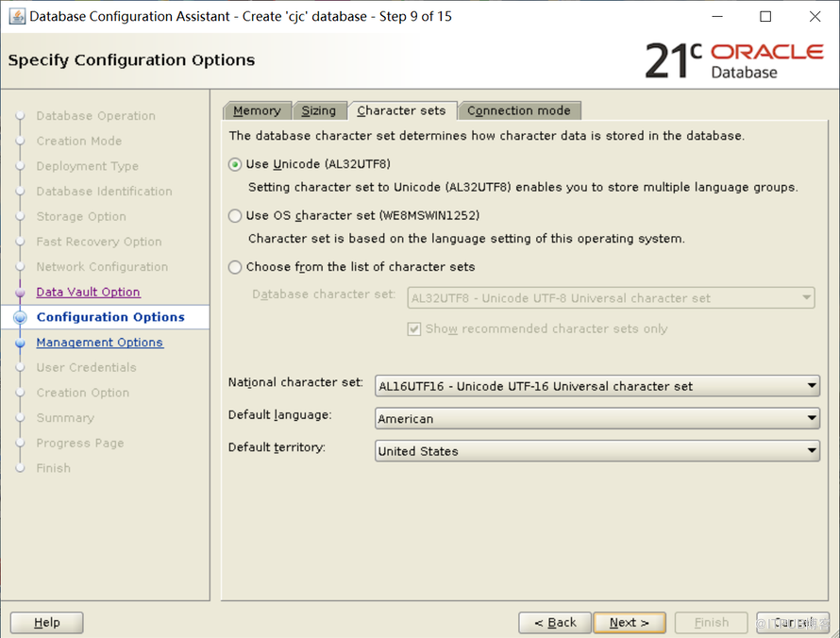Click the Summary step label
Image resolution: width=840 pixels, height=638 pixels.
pos(65,418)
